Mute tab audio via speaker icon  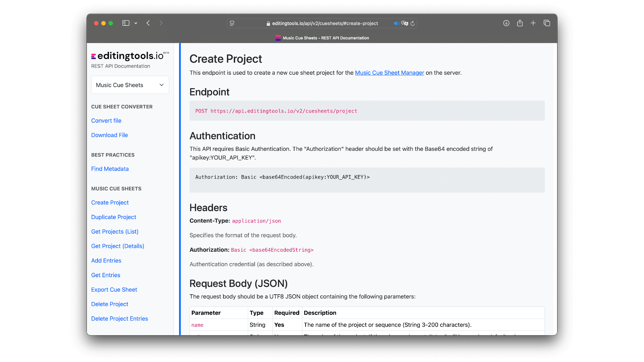[x=396, y=23]
